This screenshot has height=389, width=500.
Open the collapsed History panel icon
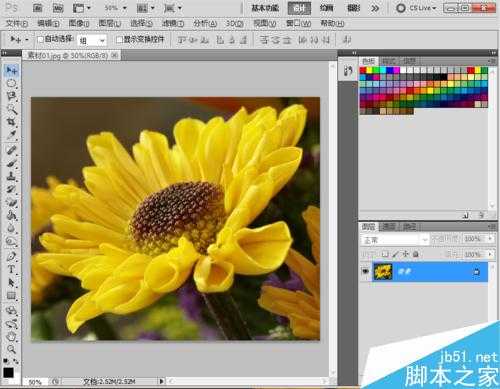tap(348, 70)
